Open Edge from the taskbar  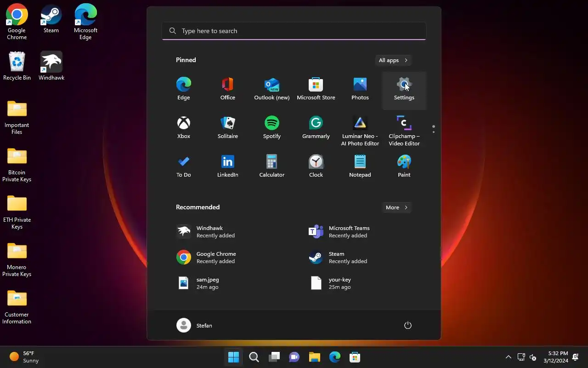(335, 357)
